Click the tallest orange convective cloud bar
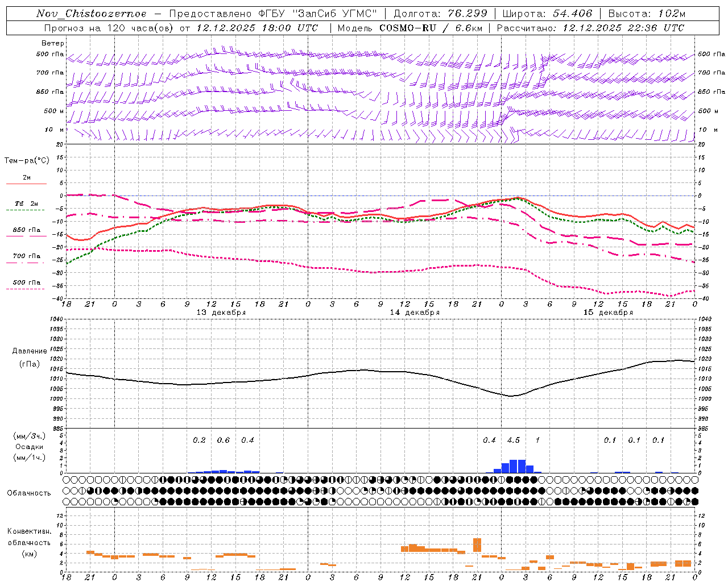Viewport: 728px width, 582px height. point(477,544)
